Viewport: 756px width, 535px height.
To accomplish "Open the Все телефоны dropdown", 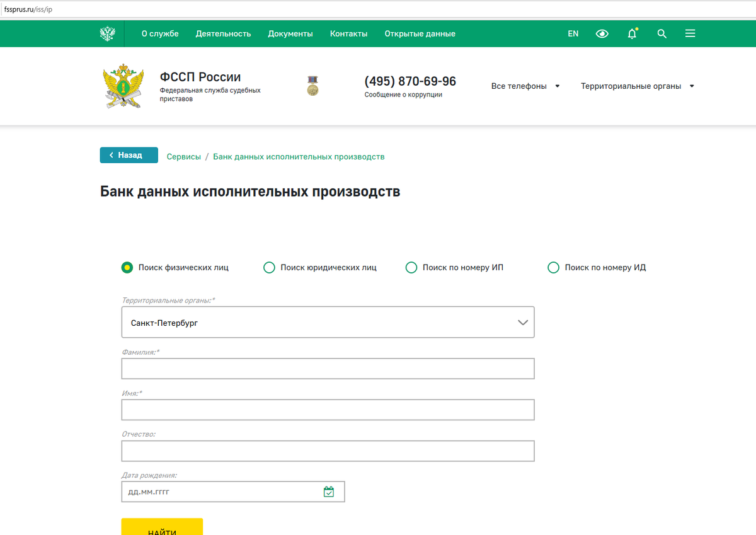I will [525, 86].
